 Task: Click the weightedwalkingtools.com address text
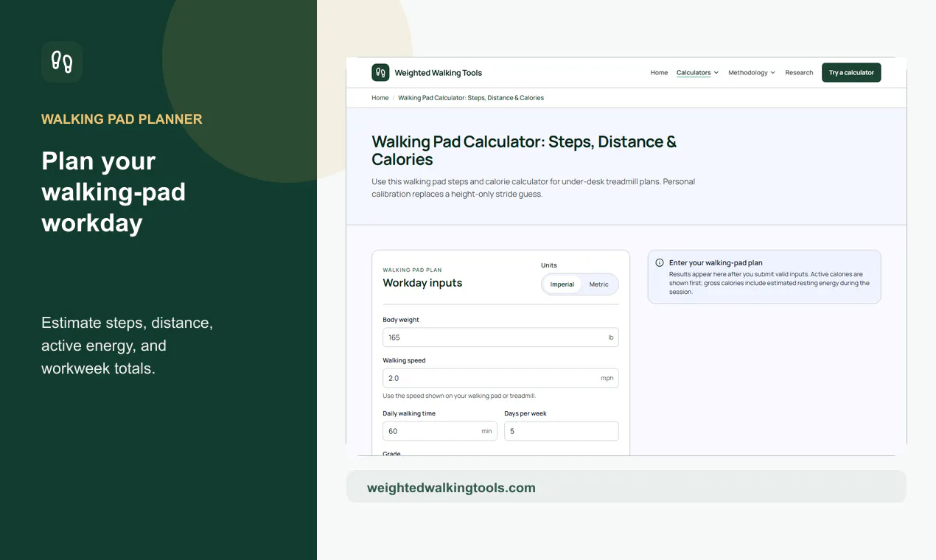[x=451, y=488]
